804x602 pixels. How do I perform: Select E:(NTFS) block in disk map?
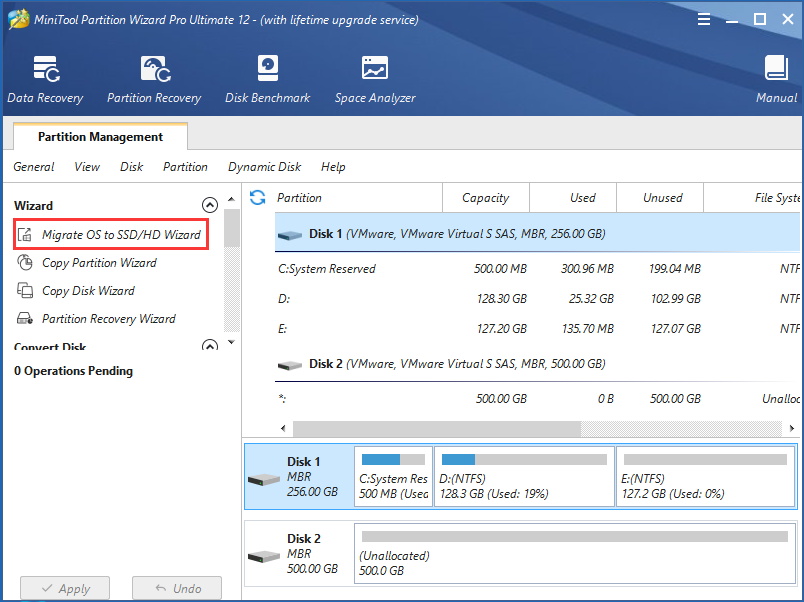(706, 476)
